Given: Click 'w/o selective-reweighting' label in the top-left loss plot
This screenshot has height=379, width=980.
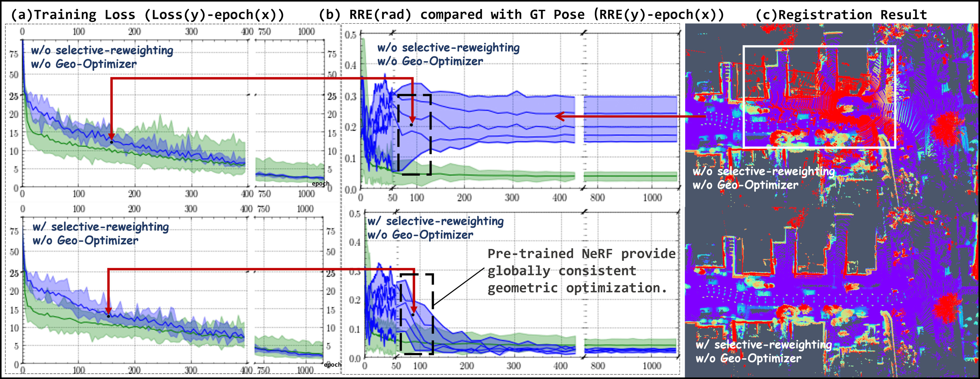Looking at the screenshot, I should pos(102,51).
